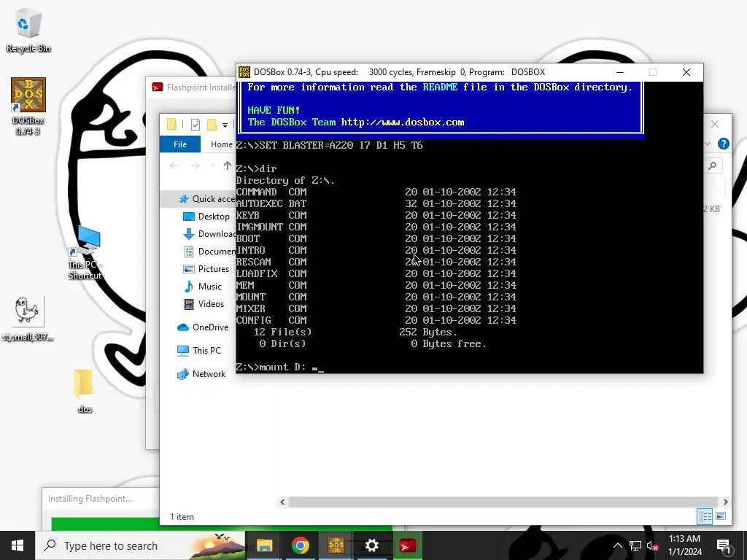Go back in File Explorer
The height and width of the screenshot is (560, 747).
(174, 166)
